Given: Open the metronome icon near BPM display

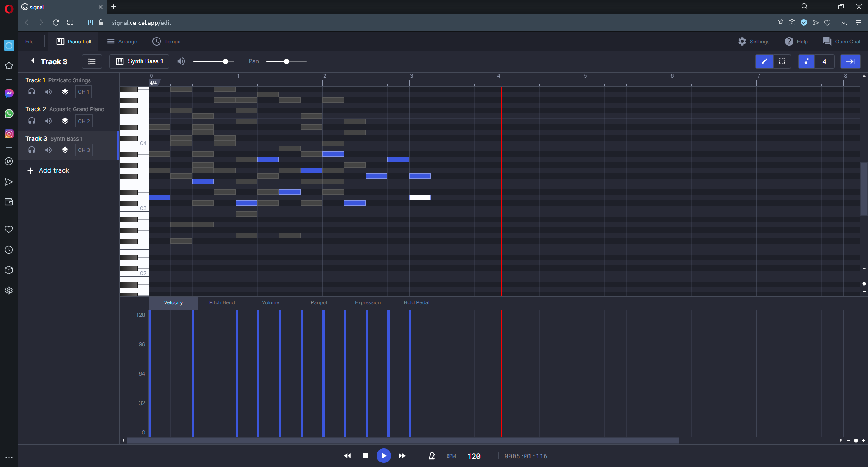Looking at the screenshot, I should point(432,456).
